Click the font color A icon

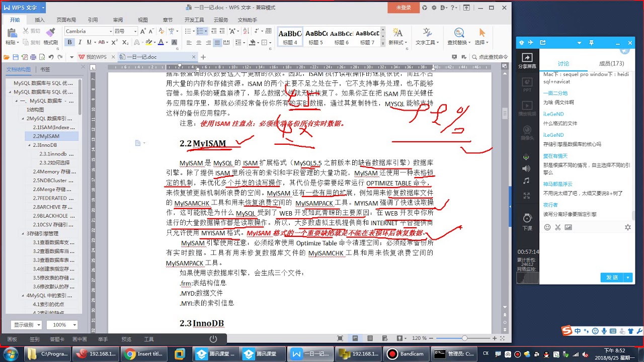click(x=161, y=42)
